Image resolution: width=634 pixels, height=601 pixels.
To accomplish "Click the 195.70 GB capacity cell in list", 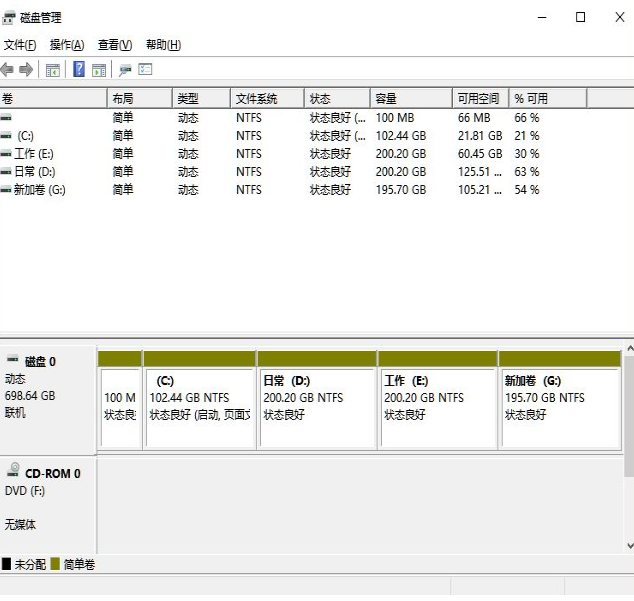I will pos(401,190).
